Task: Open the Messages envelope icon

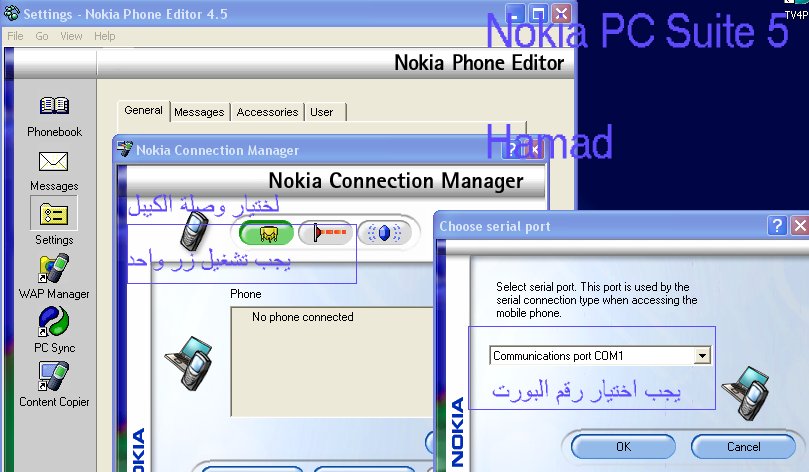Action: (x=54, y=161)
